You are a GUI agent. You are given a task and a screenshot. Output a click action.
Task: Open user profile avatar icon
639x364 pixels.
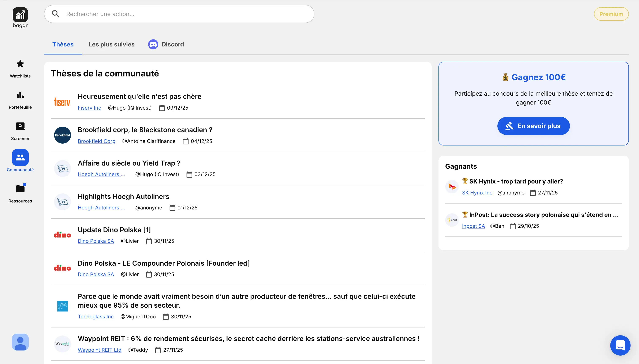20,342
